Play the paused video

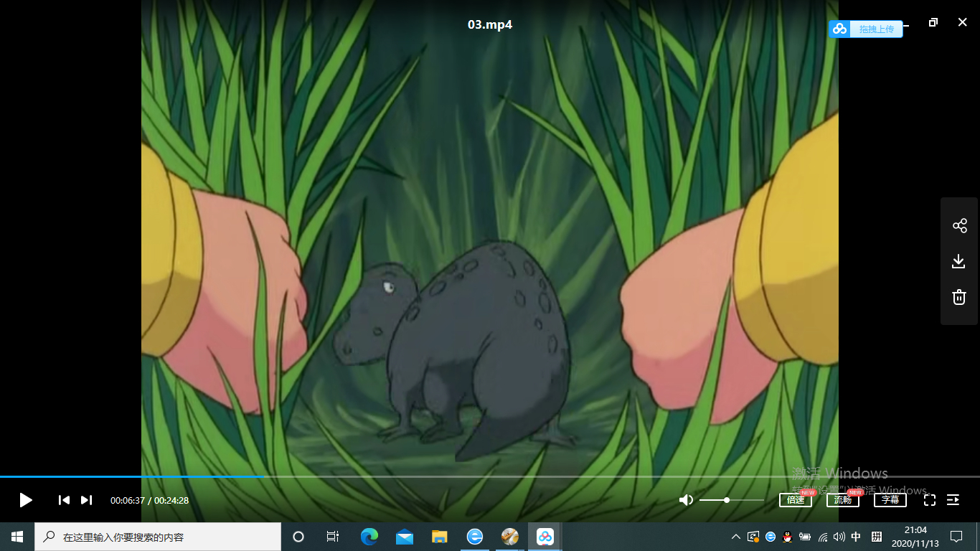[x=26, y=500]
